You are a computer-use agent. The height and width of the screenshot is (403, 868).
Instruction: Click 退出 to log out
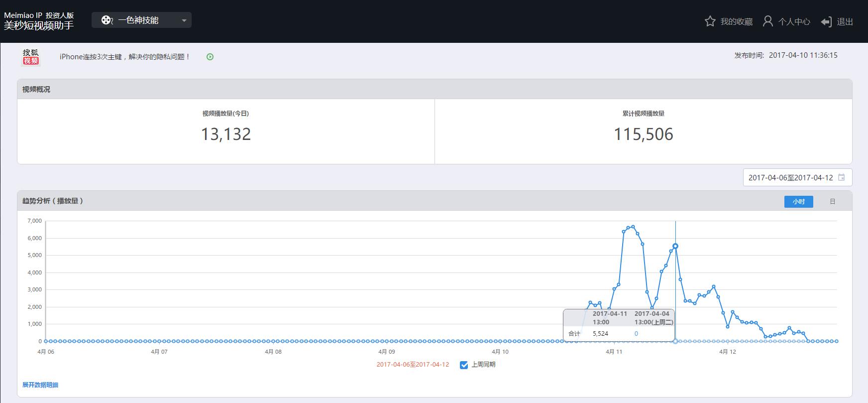tap(845, 21)
